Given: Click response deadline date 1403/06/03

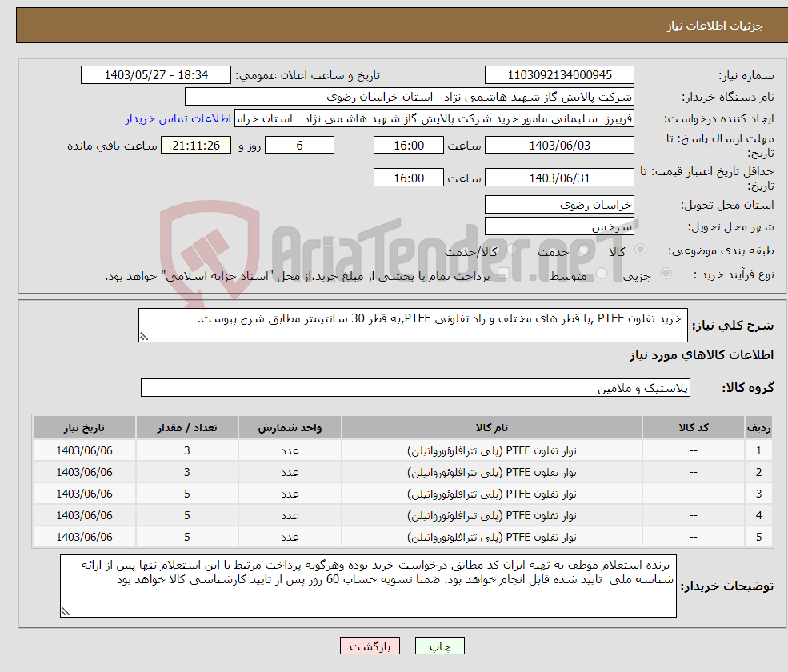Looking at the screenshot, I should pos(559,146).
